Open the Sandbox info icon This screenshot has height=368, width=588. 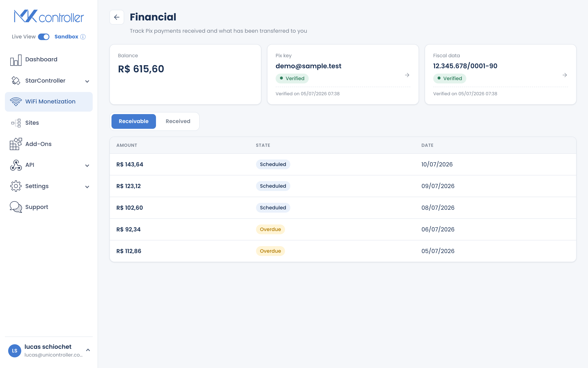tap(83, 37)
